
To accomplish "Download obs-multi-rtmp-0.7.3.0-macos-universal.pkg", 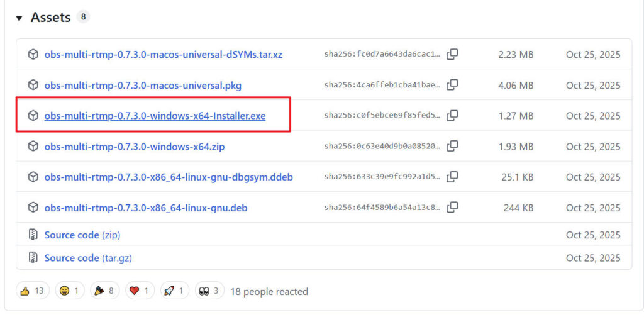I will tap(143, 85).
